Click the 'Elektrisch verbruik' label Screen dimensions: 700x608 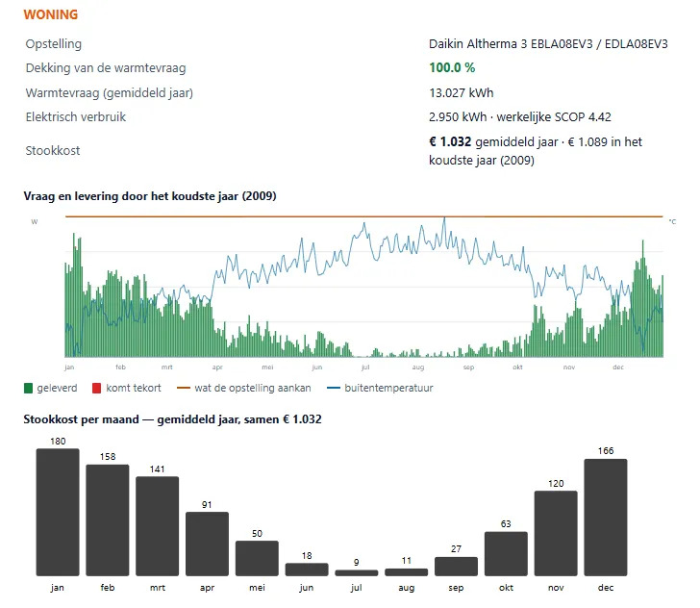pos(76,117)
